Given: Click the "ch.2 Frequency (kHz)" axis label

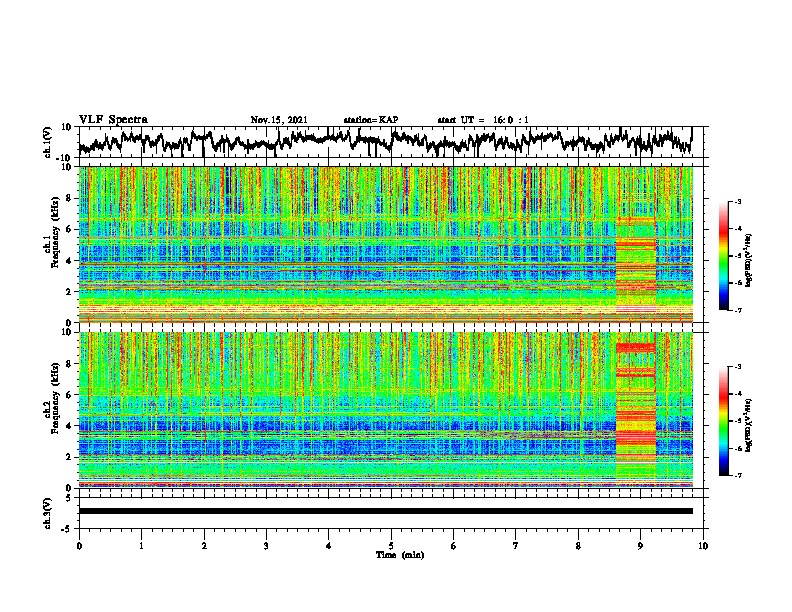Looking at the screenshot, I should [x=51, y=397].
